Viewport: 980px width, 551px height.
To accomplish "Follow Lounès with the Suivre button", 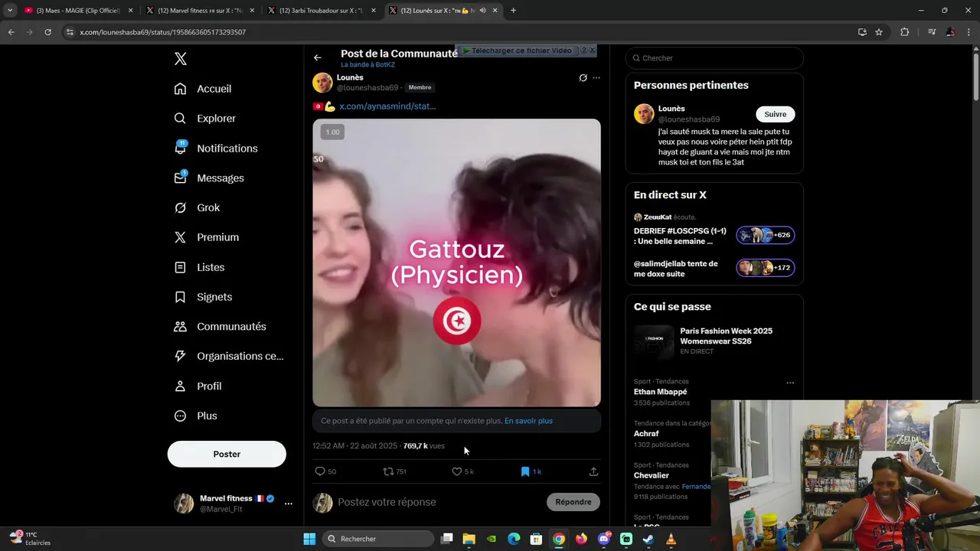I will click(x=776, y=114).
